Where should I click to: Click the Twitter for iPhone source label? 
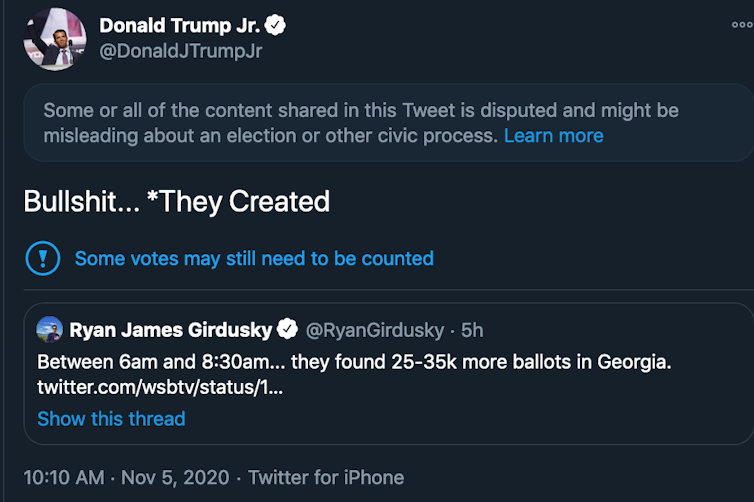[326, 477]
